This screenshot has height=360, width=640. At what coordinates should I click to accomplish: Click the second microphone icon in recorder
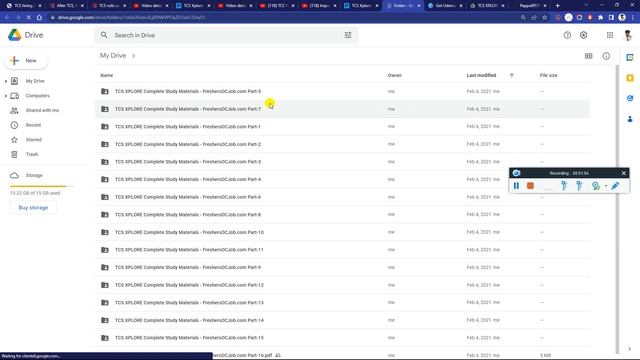click(x=579, y=186)
